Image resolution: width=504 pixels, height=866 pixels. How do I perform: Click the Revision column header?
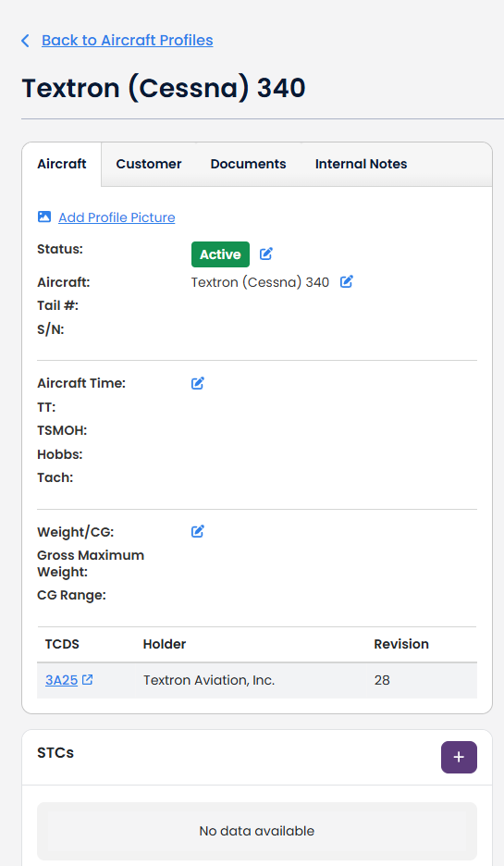click(x=401, y=644)
